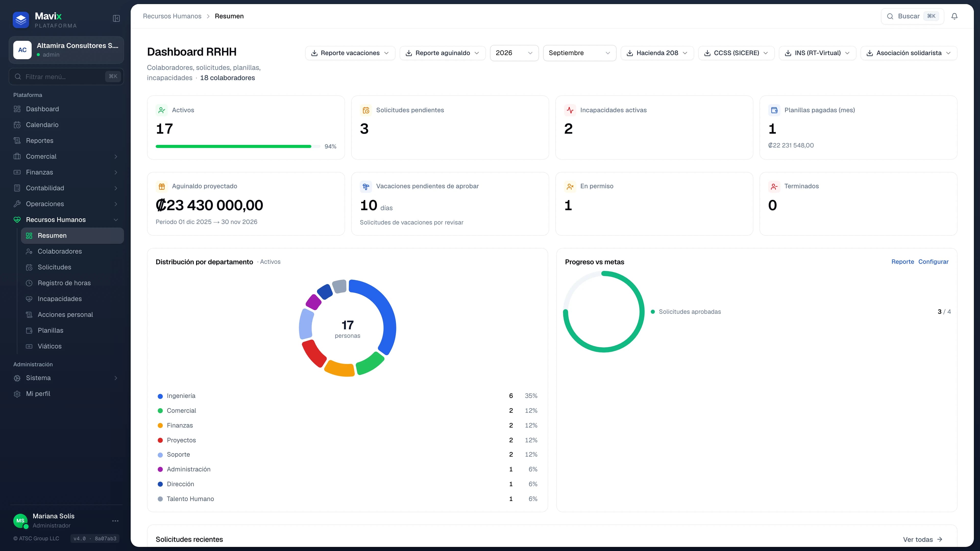Click the Proyectos red legend dot

pyautogui.click(x=160, y=440)
